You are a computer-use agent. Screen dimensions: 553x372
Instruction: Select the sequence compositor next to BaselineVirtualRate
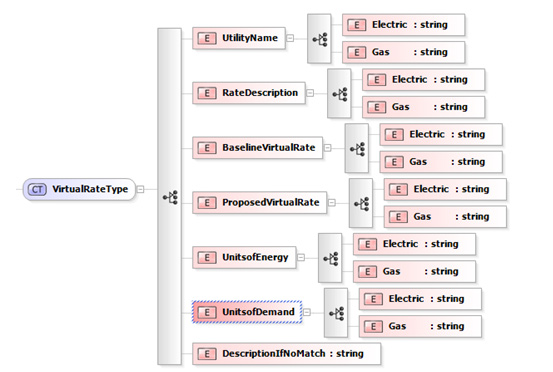pos(357,148)
